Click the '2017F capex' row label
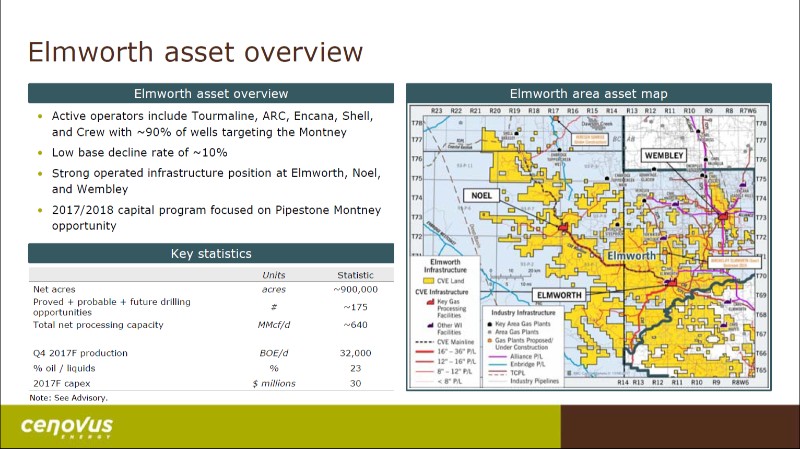This screenshot has width=800, height=449. click(61, 383)
